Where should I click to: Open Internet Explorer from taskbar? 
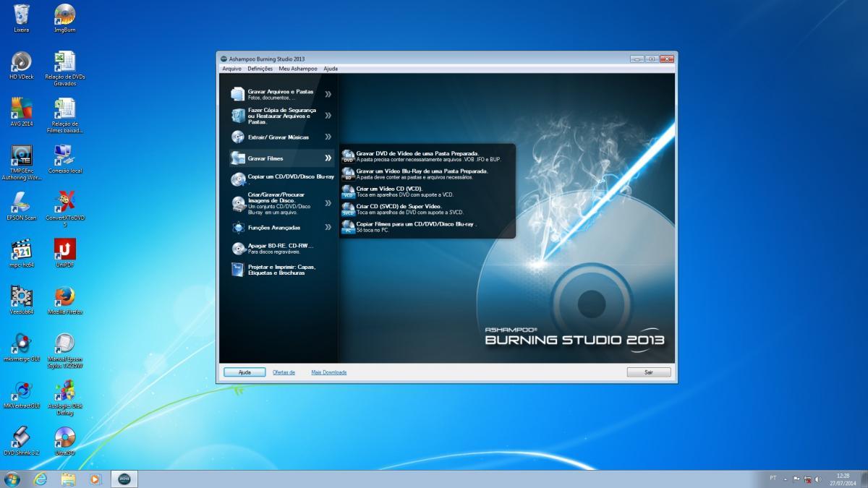(x=41, y=479)
